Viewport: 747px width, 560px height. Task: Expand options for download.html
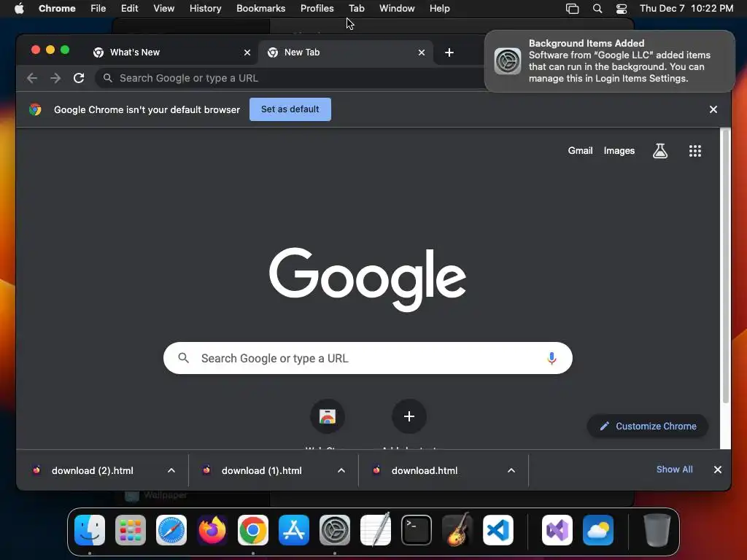511,470
